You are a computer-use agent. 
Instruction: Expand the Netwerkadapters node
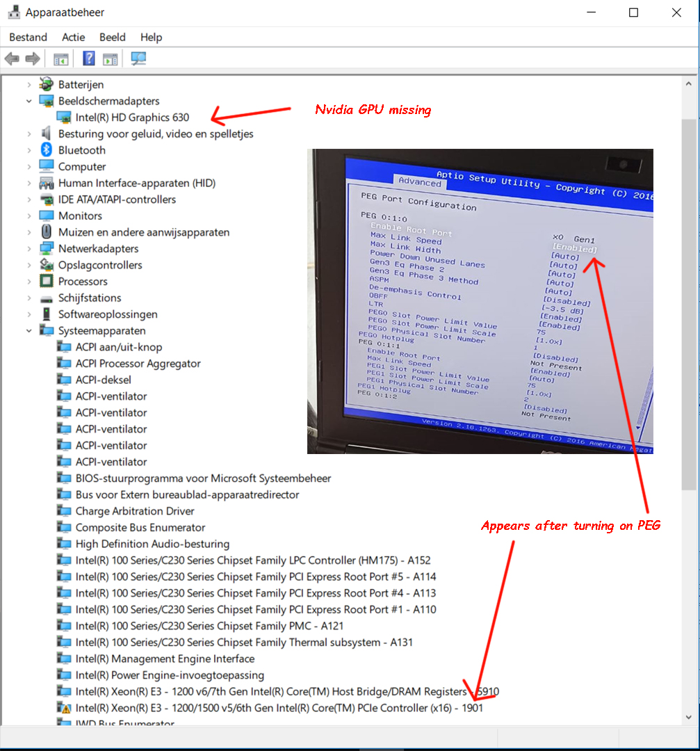pos(29,248)
